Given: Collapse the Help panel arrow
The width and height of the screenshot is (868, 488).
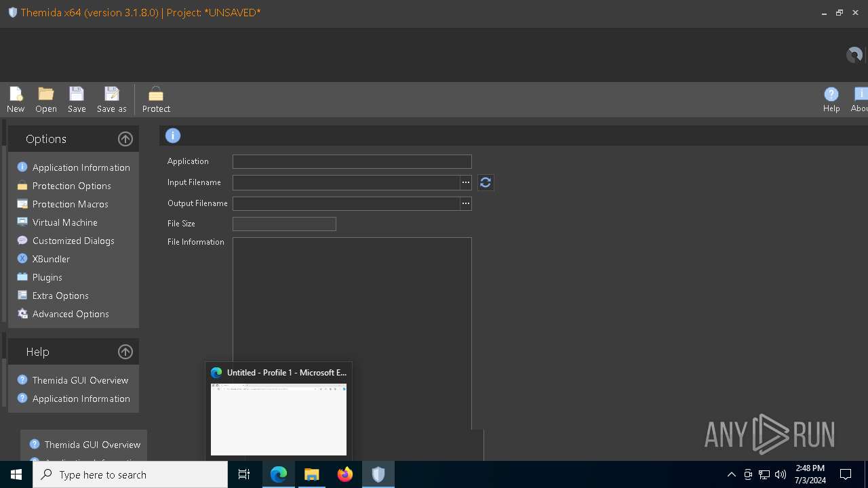Looking at the screenshot, I should click(x=125, y=352).
